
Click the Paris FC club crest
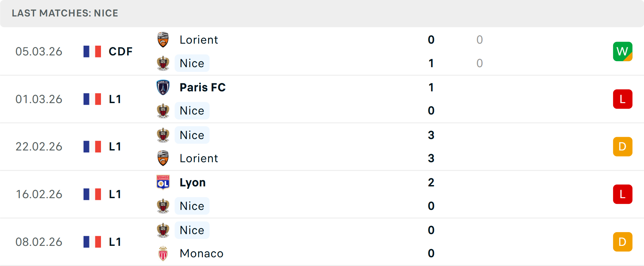163,88
